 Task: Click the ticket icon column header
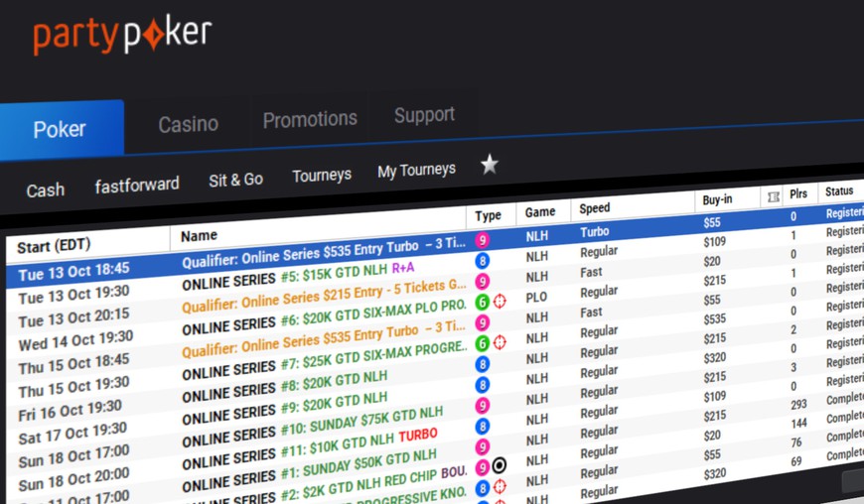[773, 196]
